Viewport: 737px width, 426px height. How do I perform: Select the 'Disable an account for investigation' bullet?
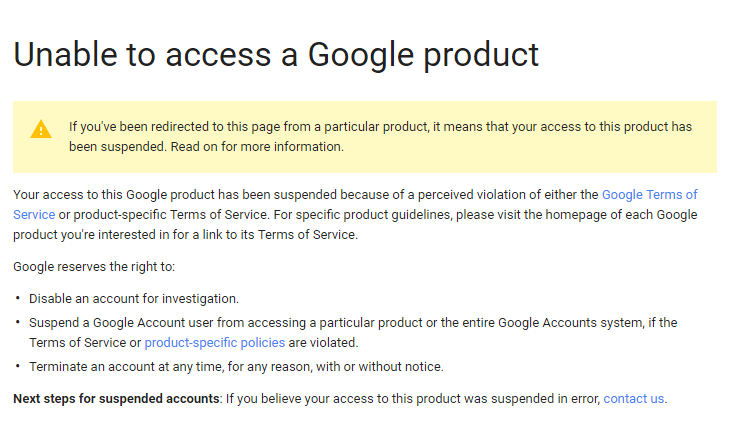click(x=134, y=299)
